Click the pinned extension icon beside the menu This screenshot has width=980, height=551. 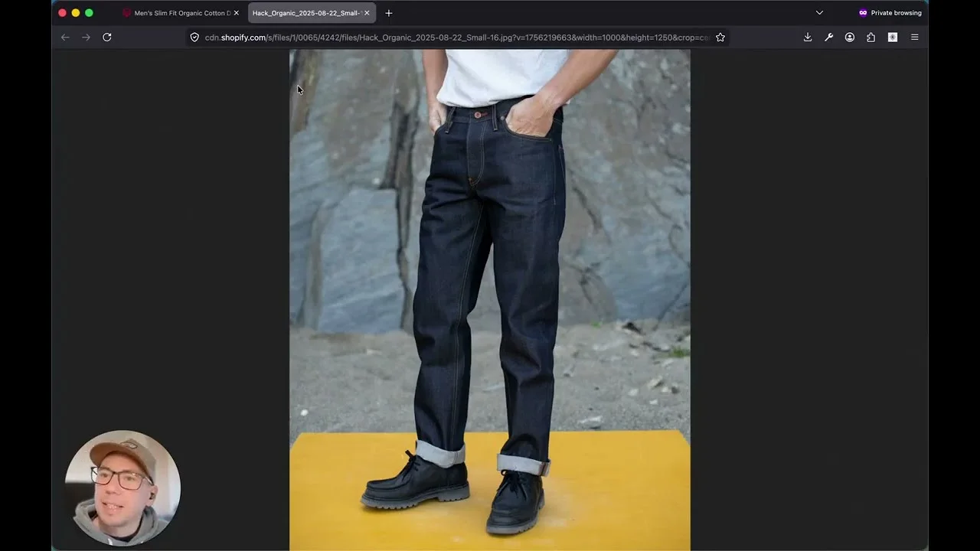[893, 37]
